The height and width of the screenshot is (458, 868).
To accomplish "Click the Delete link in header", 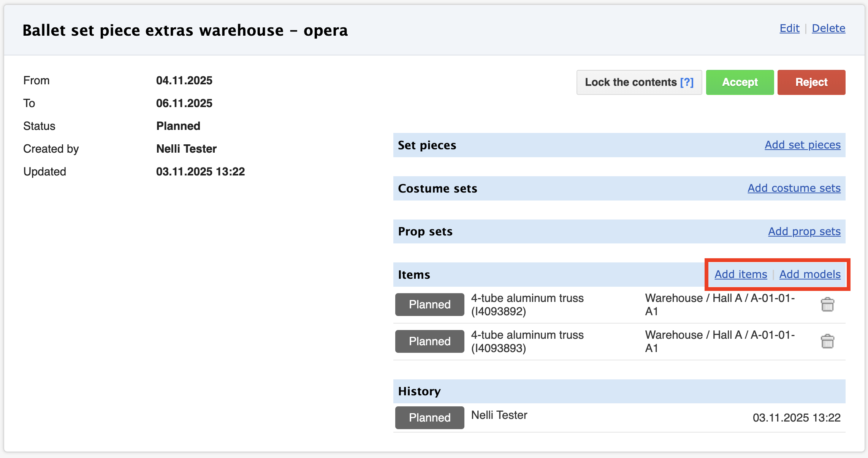I will pyautogui.click(x=828, y=28).
